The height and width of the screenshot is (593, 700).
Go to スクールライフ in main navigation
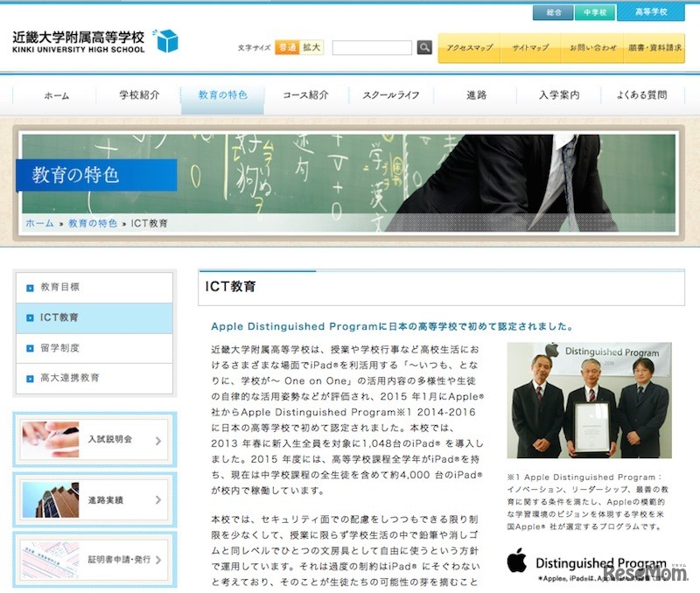point(391,94)
